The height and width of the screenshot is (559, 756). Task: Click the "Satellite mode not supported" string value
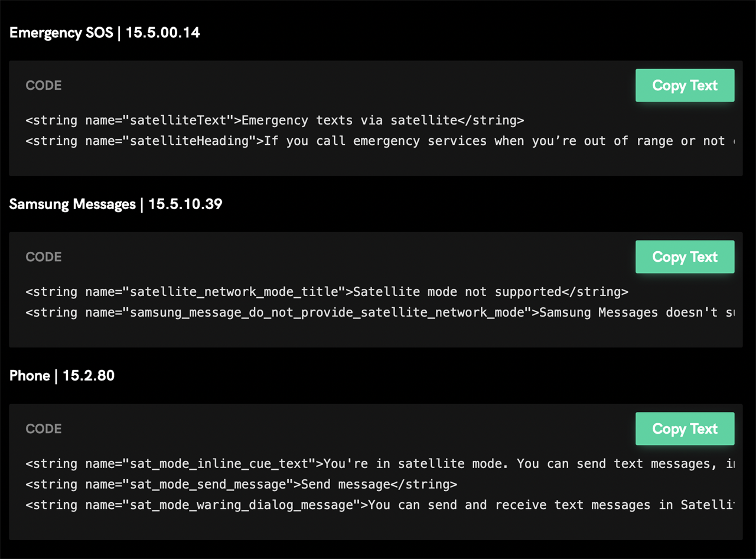click(x=457, y=292)
